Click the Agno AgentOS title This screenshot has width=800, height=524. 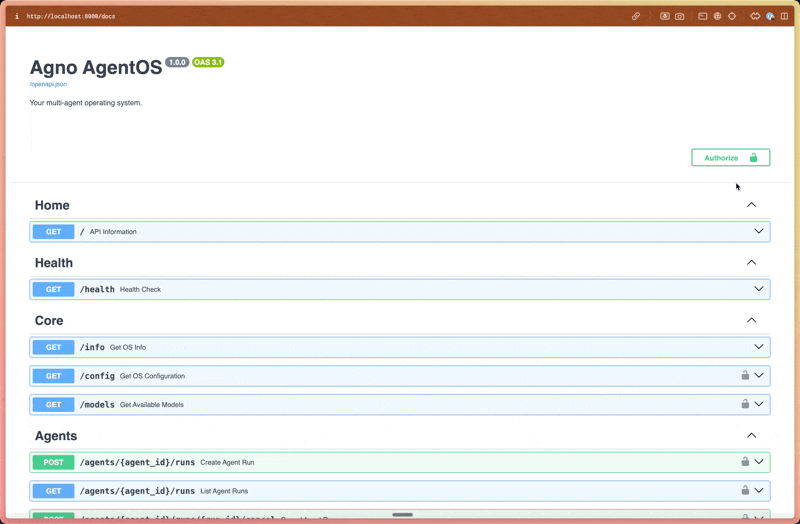coord(96,67)
